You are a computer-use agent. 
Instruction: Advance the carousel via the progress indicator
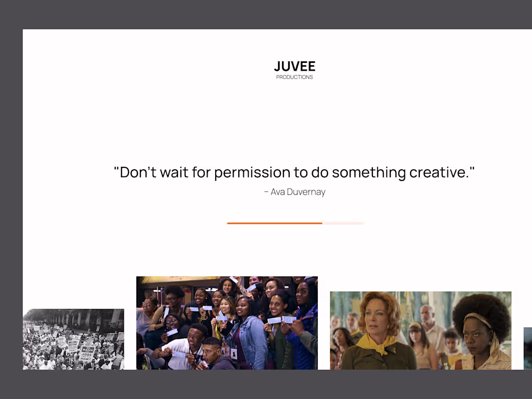[295, 223]
